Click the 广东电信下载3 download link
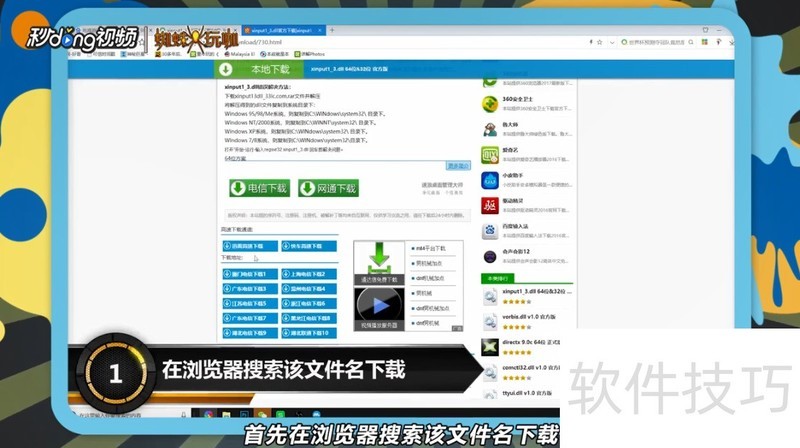The height and width of the screenshot is (448, 800). (250, 289)
